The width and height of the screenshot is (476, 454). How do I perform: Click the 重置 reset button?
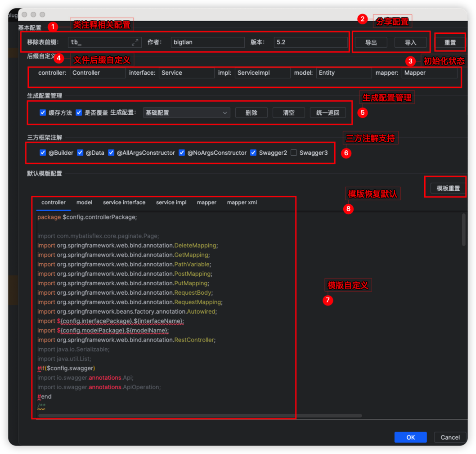coord(450,42)
